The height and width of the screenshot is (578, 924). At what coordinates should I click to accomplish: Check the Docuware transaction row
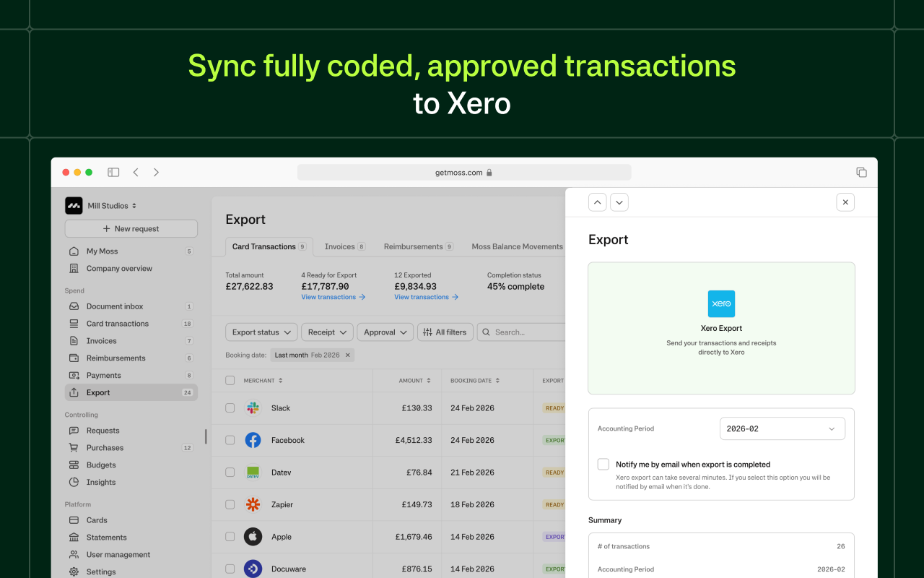[230, 569]
